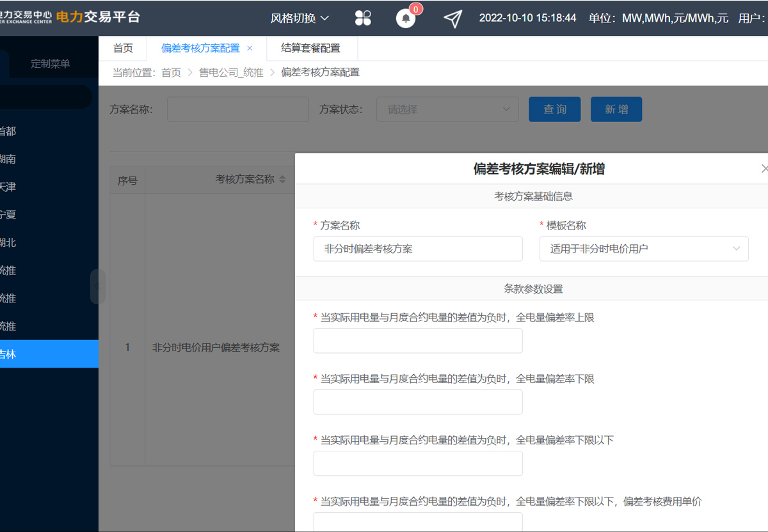
Task: Click the 电力交易平台 logo text
Action: coord(98,17)
